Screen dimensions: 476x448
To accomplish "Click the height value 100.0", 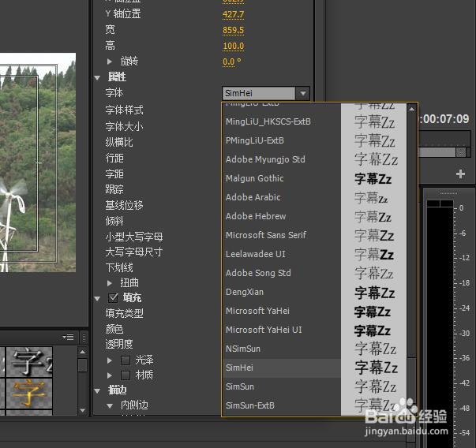I will click(233, 46).
